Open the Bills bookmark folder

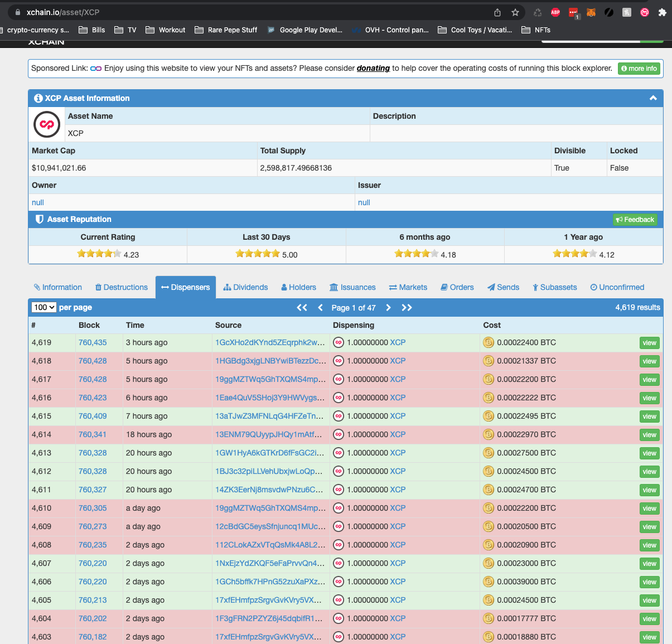(x=92, y=30)
